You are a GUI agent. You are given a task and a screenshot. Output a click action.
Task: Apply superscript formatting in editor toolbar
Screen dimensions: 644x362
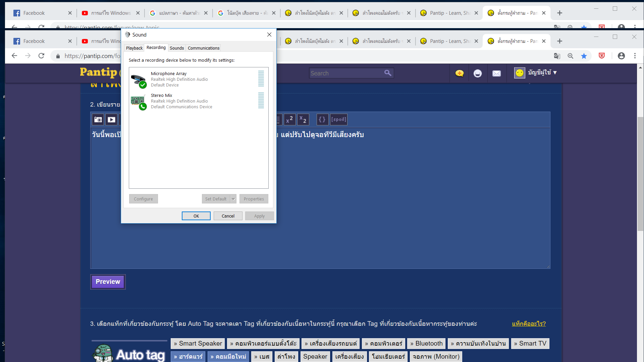pyautogui.click(x=289, y=120)
